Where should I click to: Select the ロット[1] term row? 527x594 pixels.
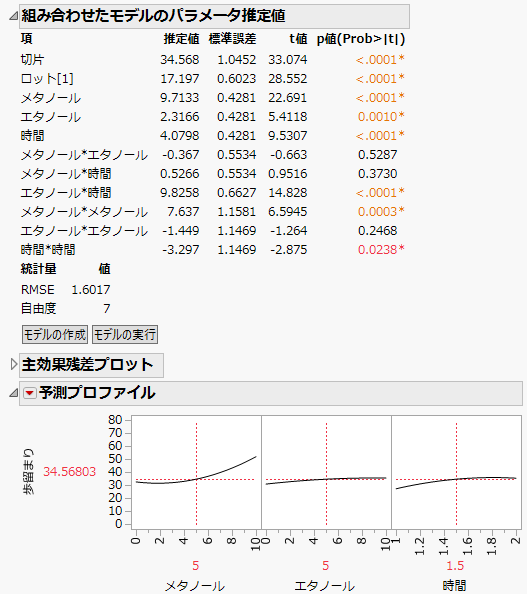[213, 79]
